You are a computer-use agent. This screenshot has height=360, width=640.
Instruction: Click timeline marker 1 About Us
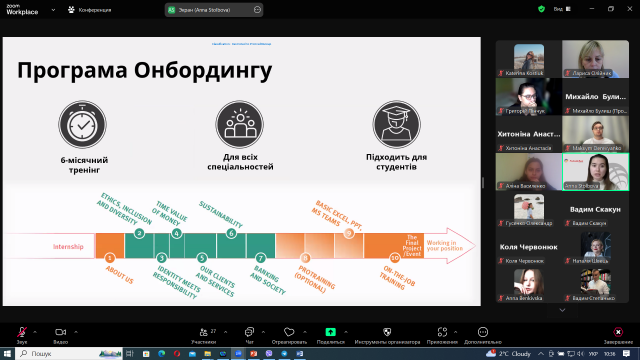(x=109, y=258)
